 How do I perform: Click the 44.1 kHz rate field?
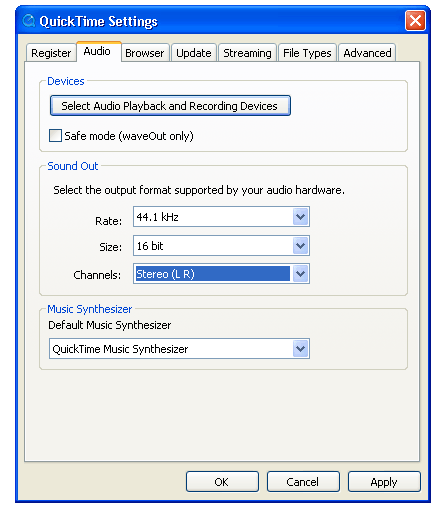click(221, 217)
